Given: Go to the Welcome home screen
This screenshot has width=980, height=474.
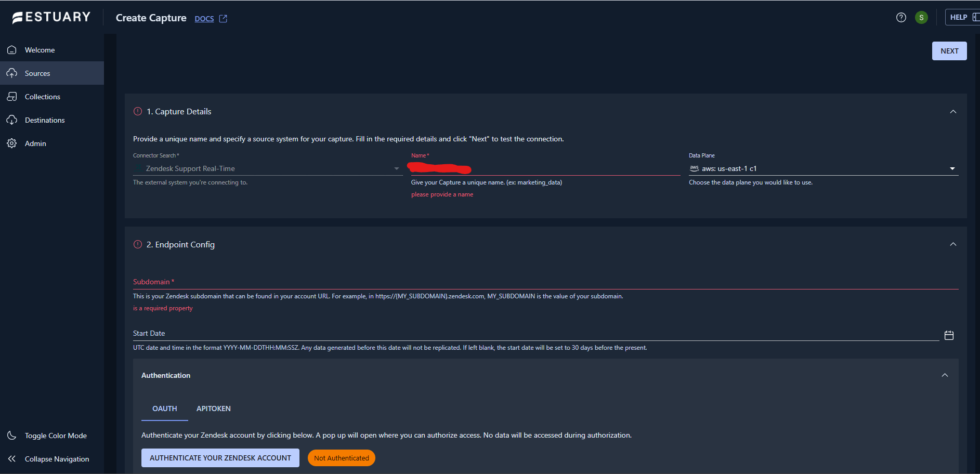Looking at the screenshot, I should coord(40,49).
